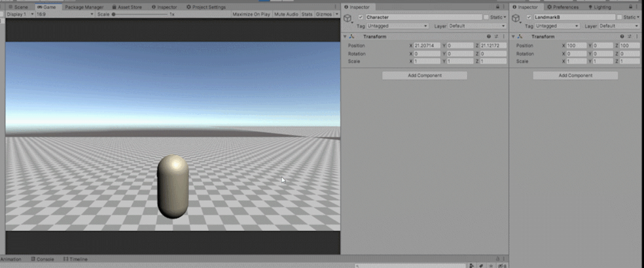Click the LandmarkB GameObject cube icon
The height and width of the screenshot is (268, 644).
(516, 18)
